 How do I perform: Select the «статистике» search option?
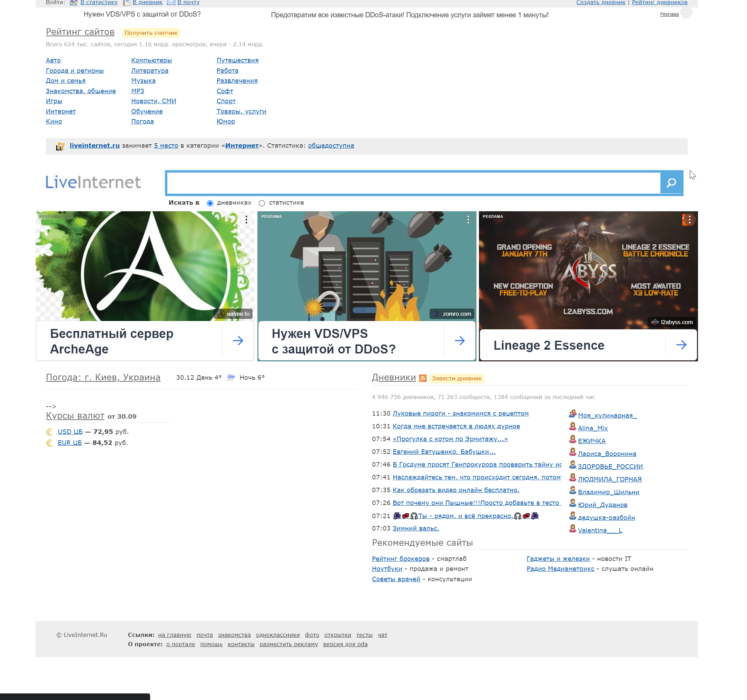click(262, 203)
